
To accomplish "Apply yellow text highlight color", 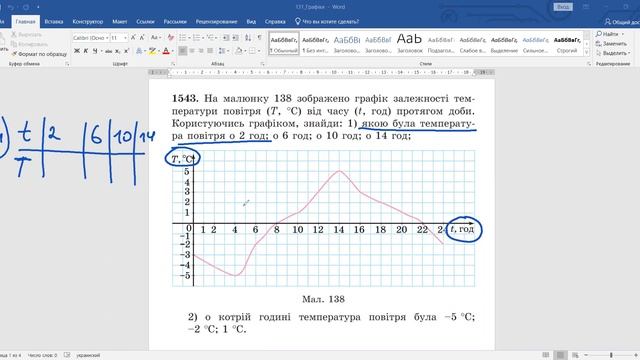I will click(x=152, y=51).
